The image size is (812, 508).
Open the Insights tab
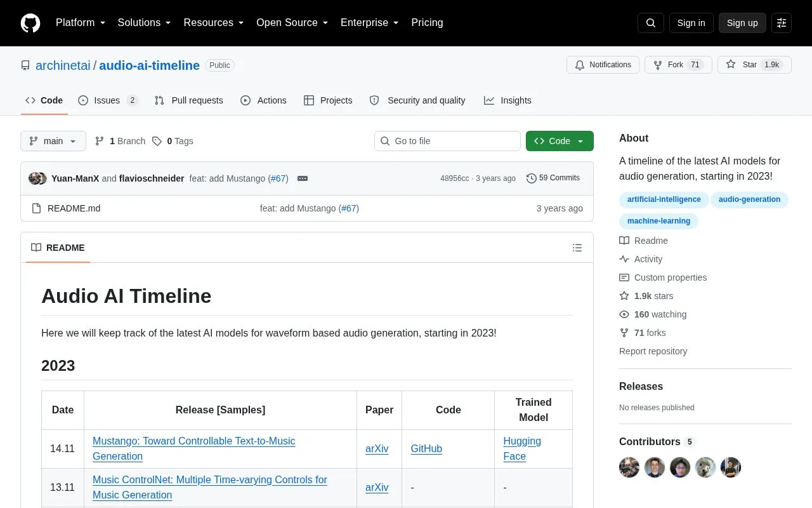pyautogui.click(x=507, y=100)
